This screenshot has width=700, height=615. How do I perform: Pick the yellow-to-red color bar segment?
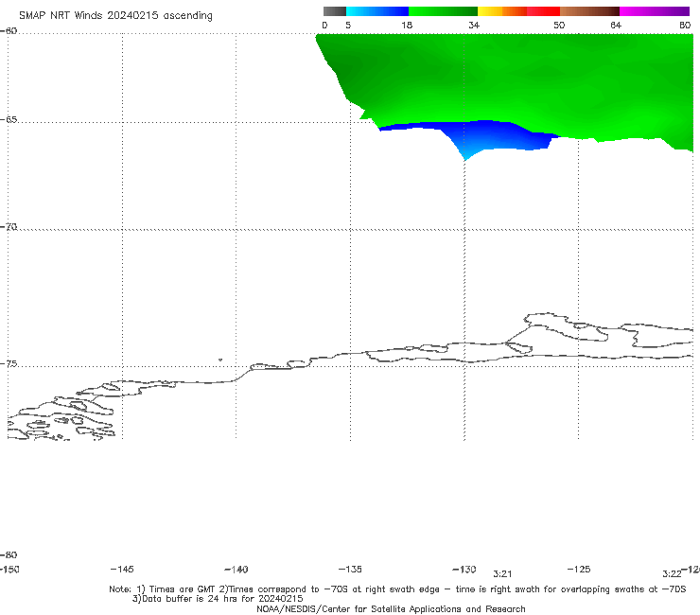(518, 11)
